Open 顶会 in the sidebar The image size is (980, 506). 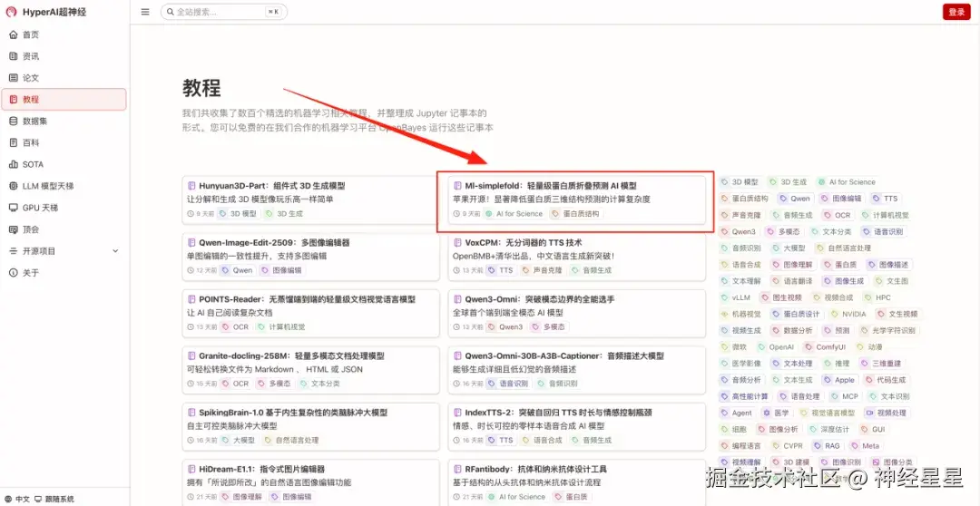tap(64, 229)
